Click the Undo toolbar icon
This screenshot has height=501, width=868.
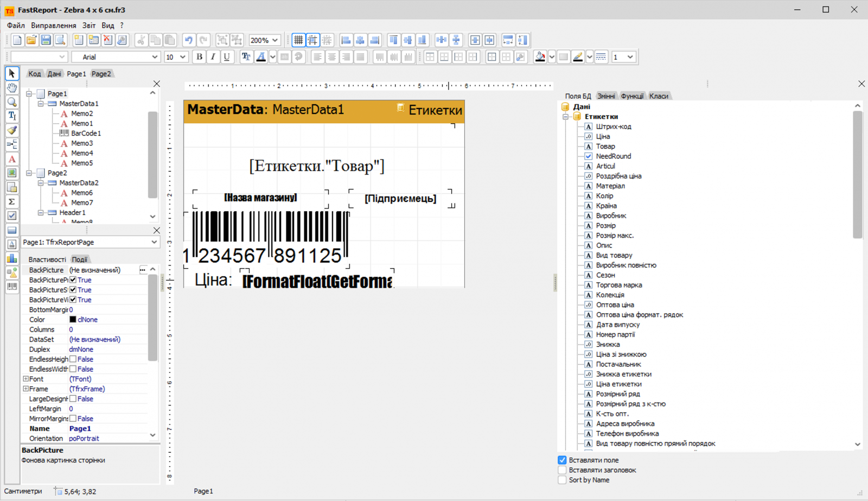pyautogui.click(x=188, y=39)
